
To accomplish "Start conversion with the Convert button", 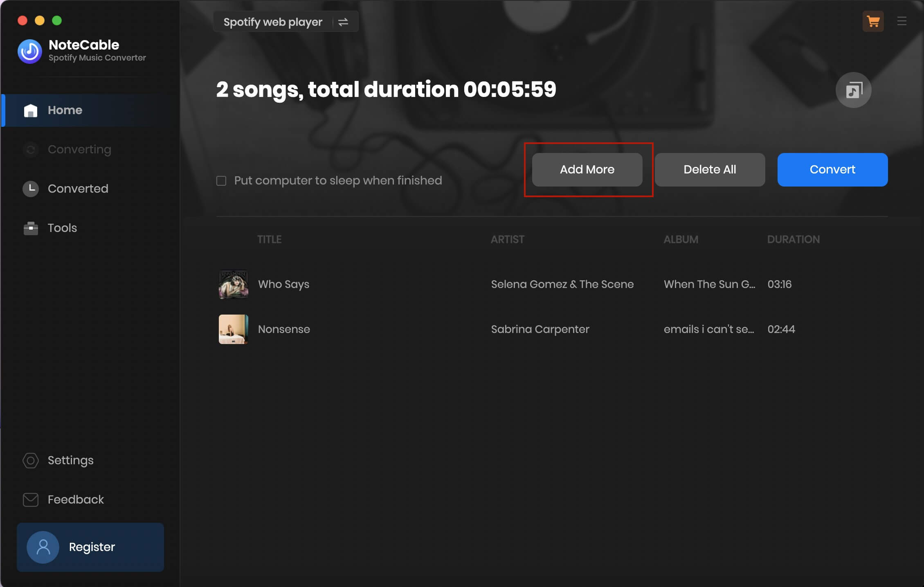I will click(832, 170).
